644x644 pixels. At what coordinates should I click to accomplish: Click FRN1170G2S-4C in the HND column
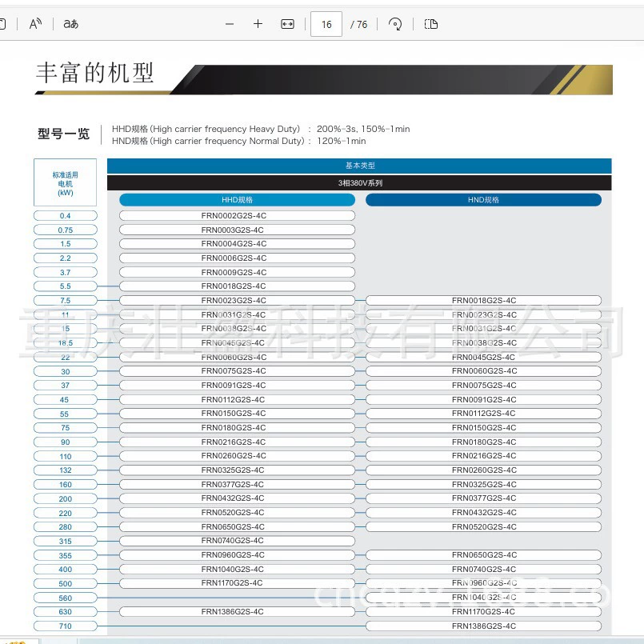tap(483, 612)
